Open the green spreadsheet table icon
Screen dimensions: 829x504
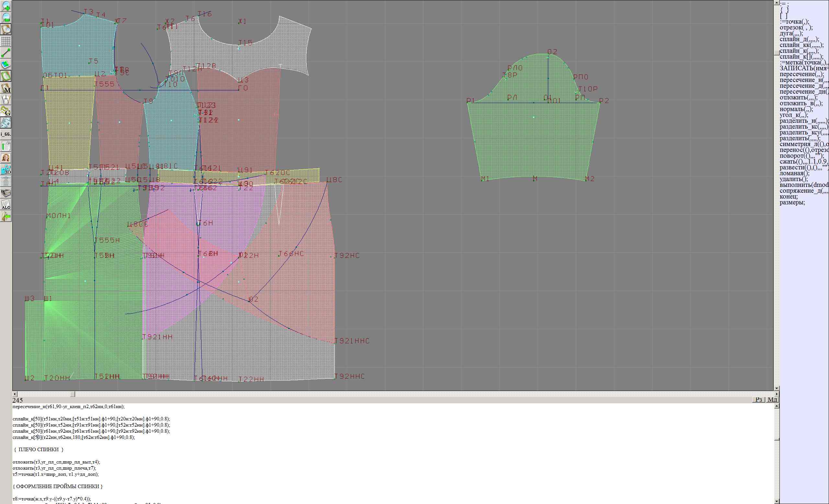click(6, 146)
